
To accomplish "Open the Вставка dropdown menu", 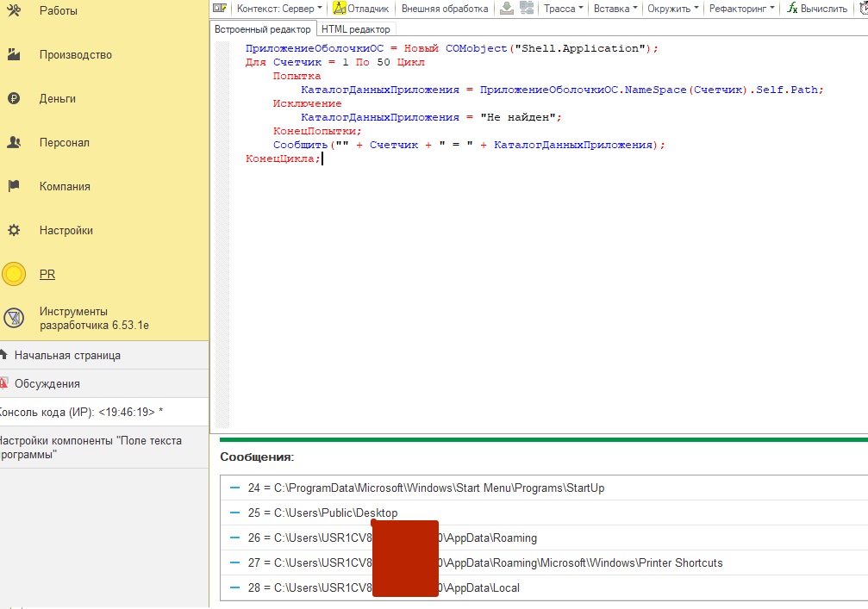I will pyautogui.click(x=615, y=9).
